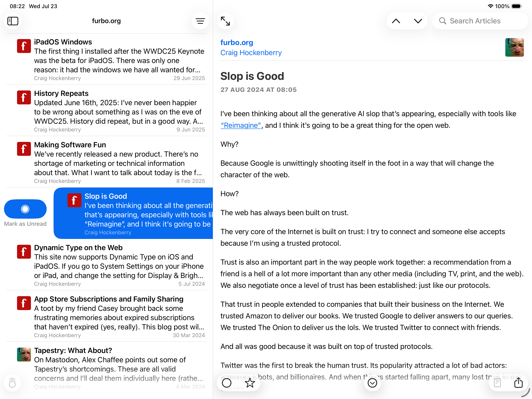
Task: Tap the refresh icon below the article list
Action: tap(12, 382)
